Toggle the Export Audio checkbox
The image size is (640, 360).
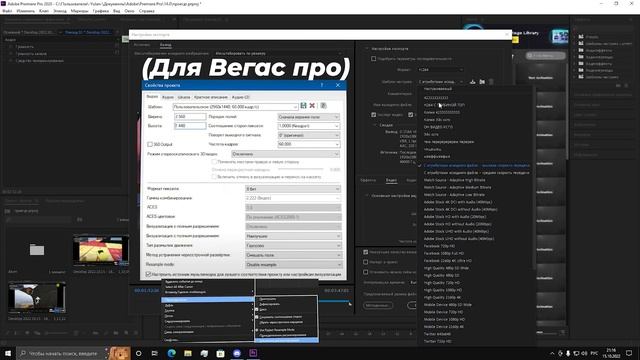[x=411, y=115]
